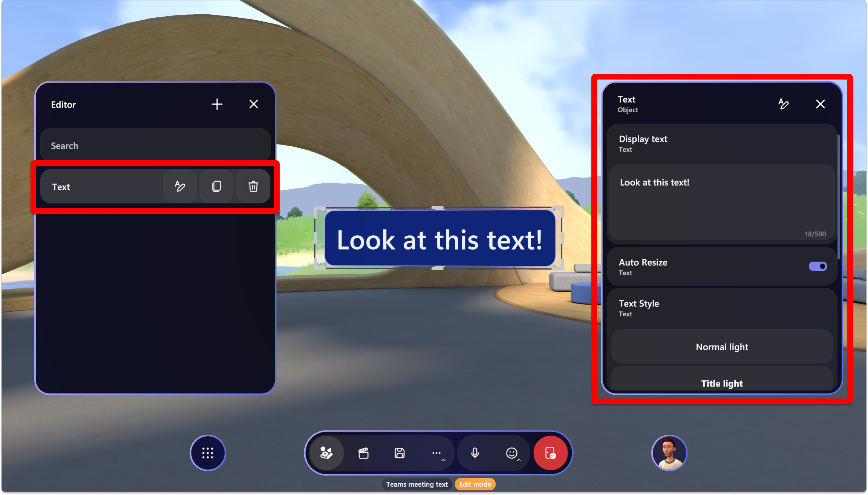Click Edit mode label in bottom status bar
The height and width of the screenshot is (495, 868).
tap(481, 484)
